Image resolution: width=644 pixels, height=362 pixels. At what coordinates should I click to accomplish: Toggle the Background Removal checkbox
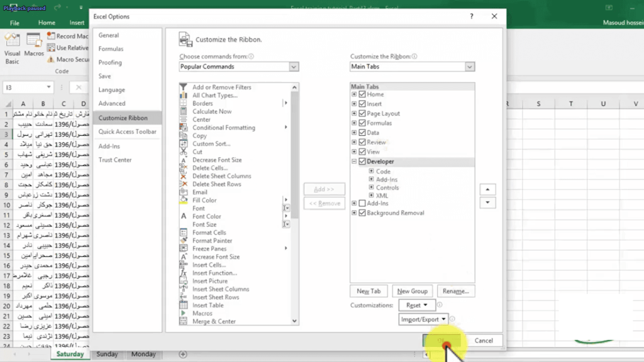(362, 213)
